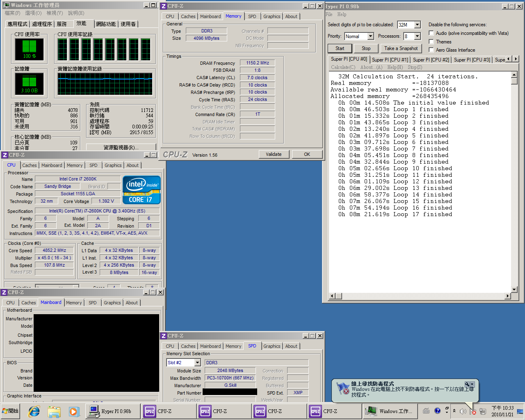The height and width of the screenshot is (420, 525).
Task: Open the Start menu (開始)
Action: (11, 411)
